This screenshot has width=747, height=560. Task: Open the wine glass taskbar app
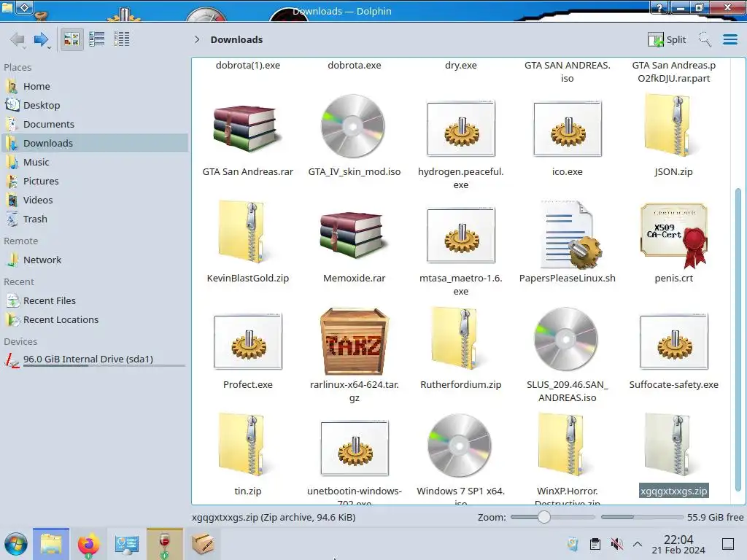[164, 544]
